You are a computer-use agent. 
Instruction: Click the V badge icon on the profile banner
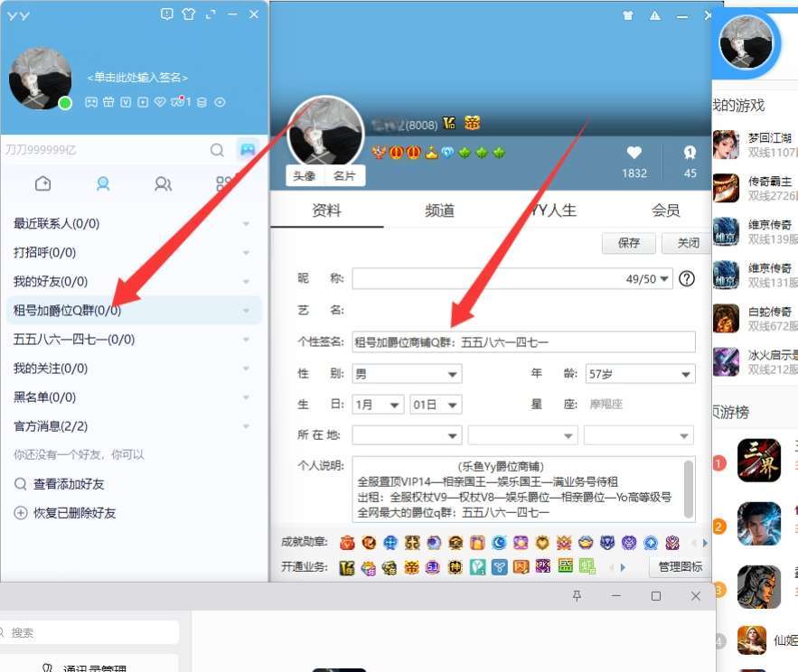(x=126, y=102)
